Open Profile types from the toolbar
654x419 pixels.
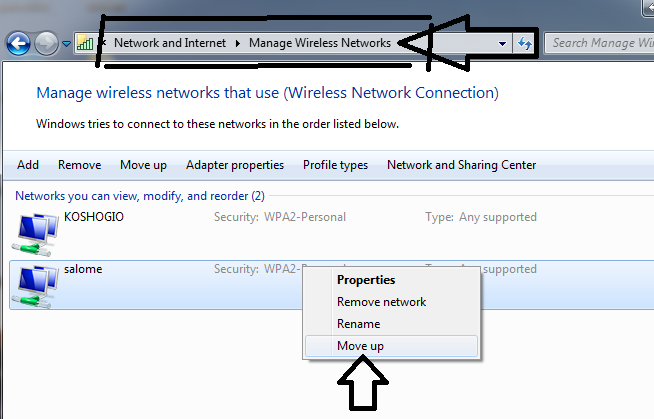pyautogui.click(x=335, y=165)
